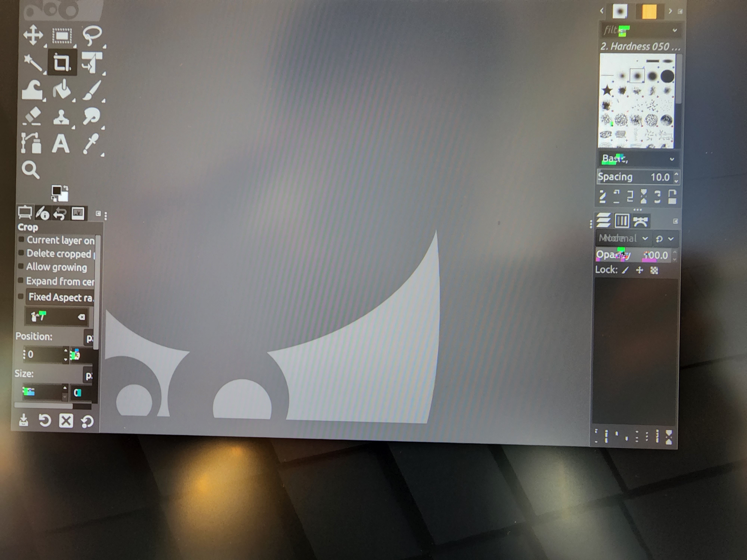The height and width of the screenshot is (560, 747).
Task: Select the Paintbrush tool
Action: tap(92, 90)
